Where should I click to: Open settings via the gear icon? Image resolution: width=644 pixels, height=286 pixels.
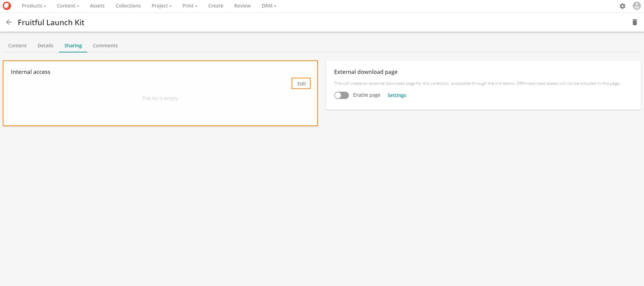[x=622, y=6]
